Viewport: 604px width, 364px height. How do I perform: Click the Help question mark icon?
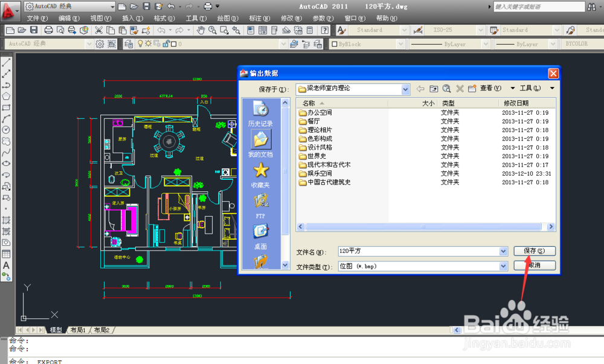tap(325, 30)
